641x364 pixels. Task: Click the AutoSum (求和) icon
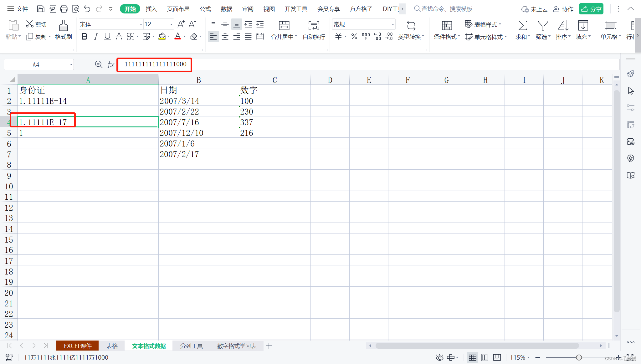pos(522,26)
